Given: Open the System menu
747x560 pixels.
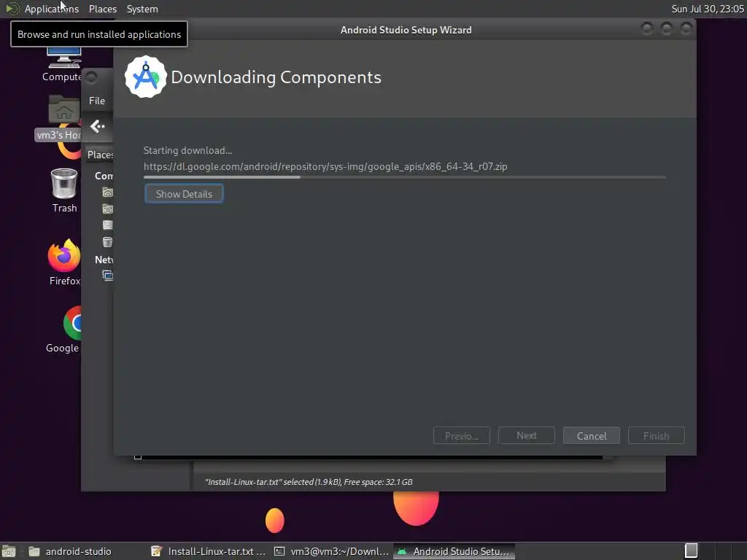Looking at the screenshot, I should [x=142, y=9].
